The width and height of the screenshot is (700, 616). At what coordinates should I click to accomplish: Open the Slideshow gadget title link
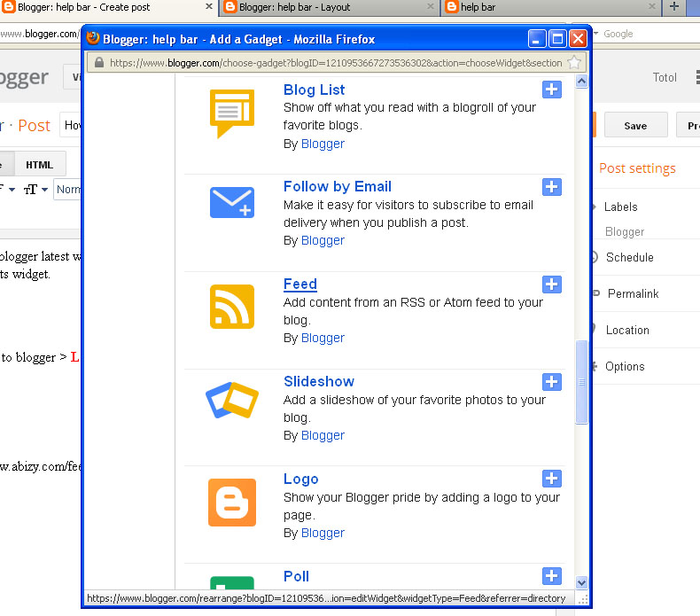pyautogui.click(x=319, y=381)
